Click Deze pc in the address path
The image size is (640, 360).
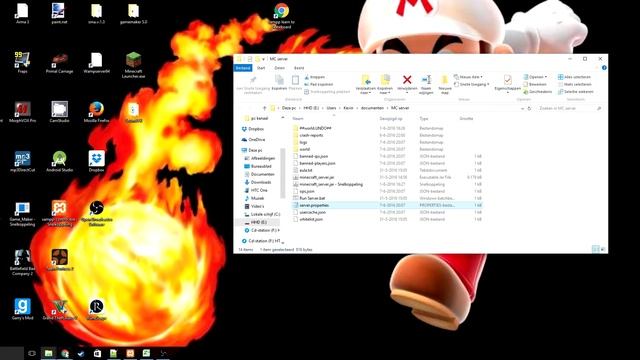pos(289,108)
